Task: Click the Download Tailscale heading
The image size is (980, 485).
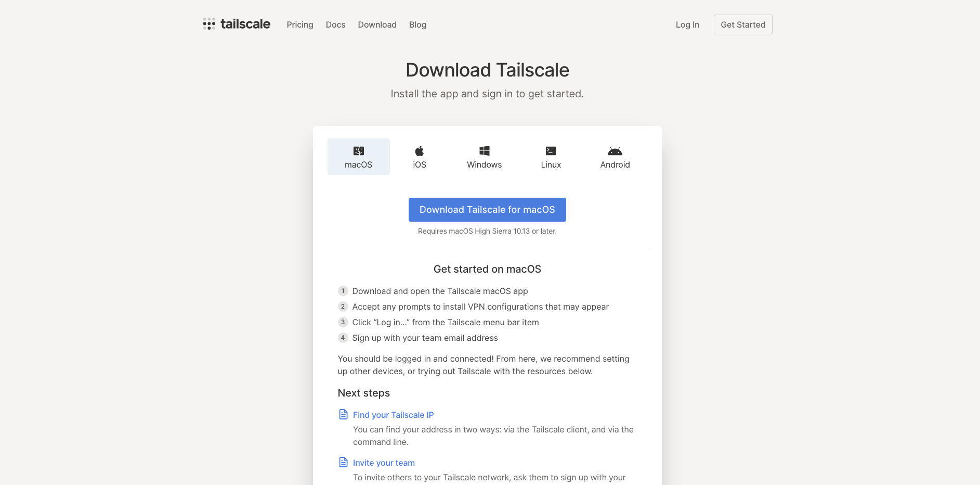Action: (x=487, y=70)
